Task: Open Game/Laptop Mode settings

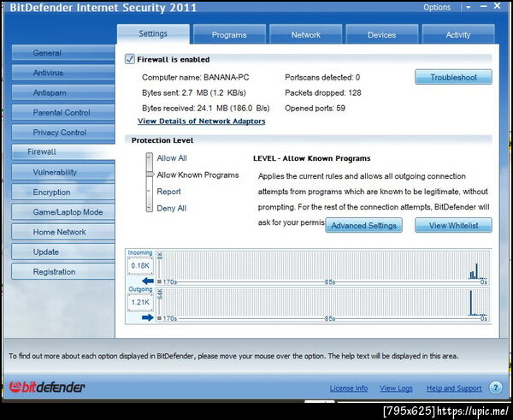Action: pos(63,212)
